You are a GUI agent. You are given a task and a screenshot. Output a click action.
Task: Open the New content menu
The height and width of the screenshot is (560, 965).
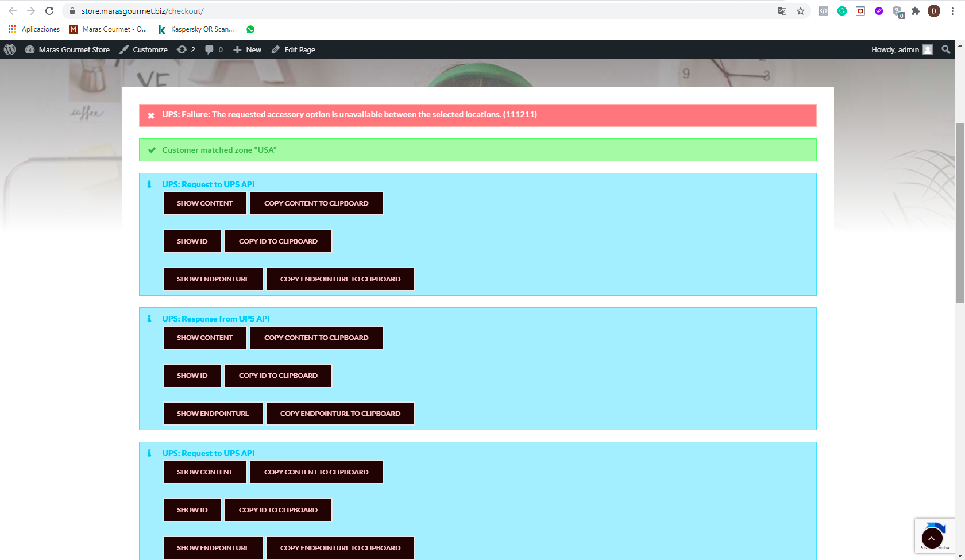click(x=247, y=49)
